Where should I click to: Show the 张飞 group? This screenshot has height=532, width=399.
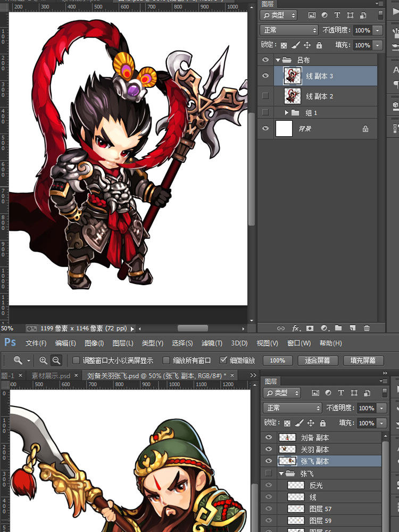[x=268, y=472]
